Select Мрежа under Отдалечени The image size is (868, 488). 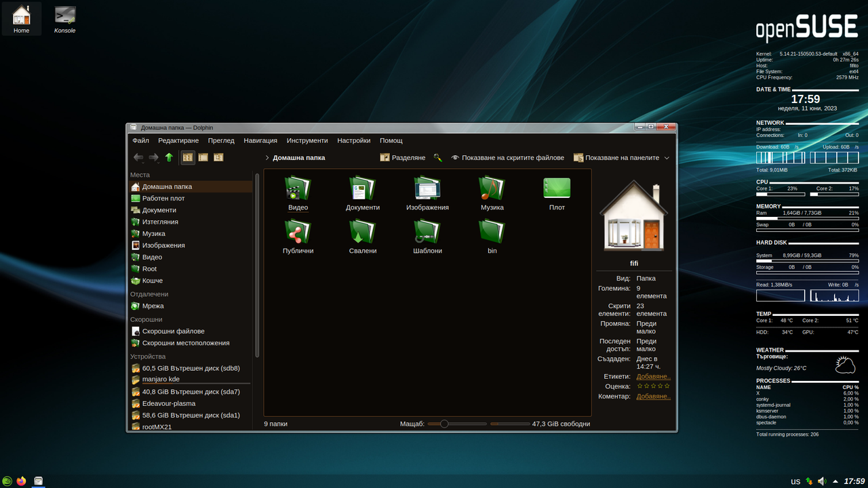pyautogui.click(x=191, y=306)
